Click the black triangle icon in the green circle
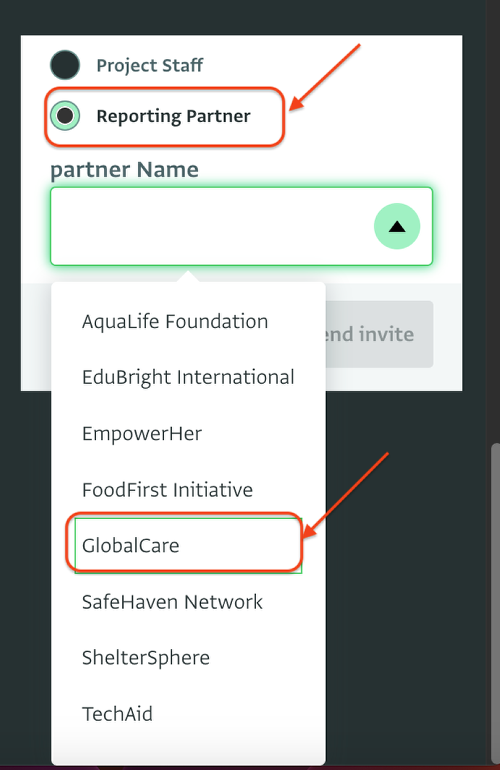Image resolution: width=500 pixels, height=770 pixels. (397, 226)
